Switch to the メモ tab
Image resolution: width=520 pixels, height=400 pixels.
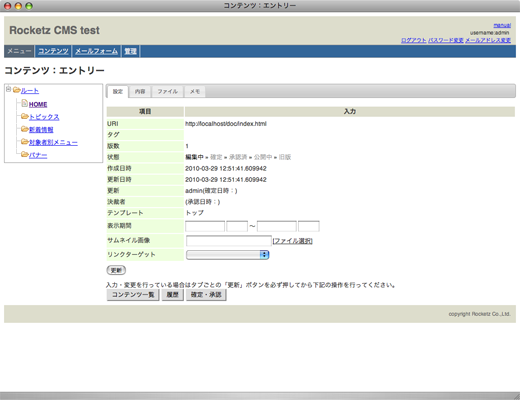[195, 91]
